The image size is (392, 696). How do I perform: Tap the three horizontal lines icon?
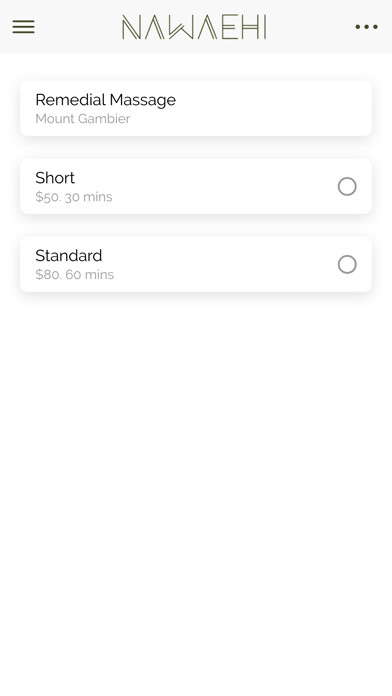tap(24, 27)
